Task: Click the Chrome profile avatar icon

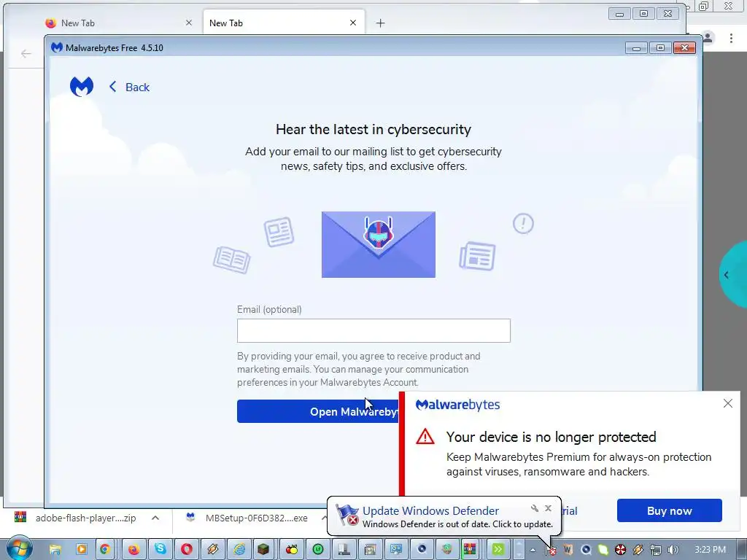Action: point(708,38)
